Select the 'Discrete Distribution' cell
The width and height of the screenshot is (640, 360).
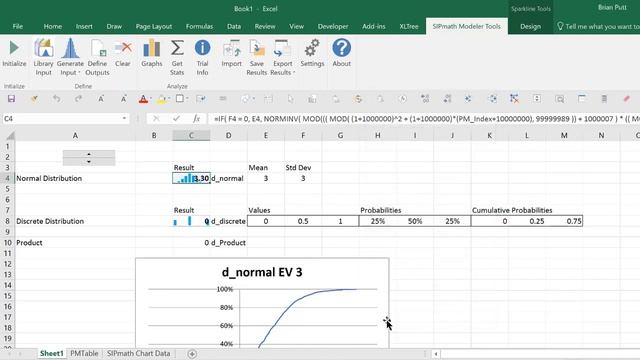pos(75,221)
